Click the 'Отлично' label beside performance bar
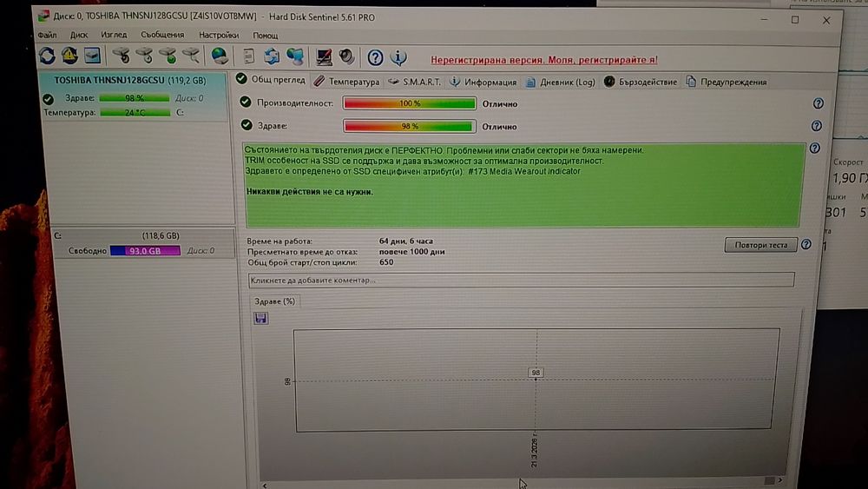Screen dimensions: 868x489 [x=499, y=104]
